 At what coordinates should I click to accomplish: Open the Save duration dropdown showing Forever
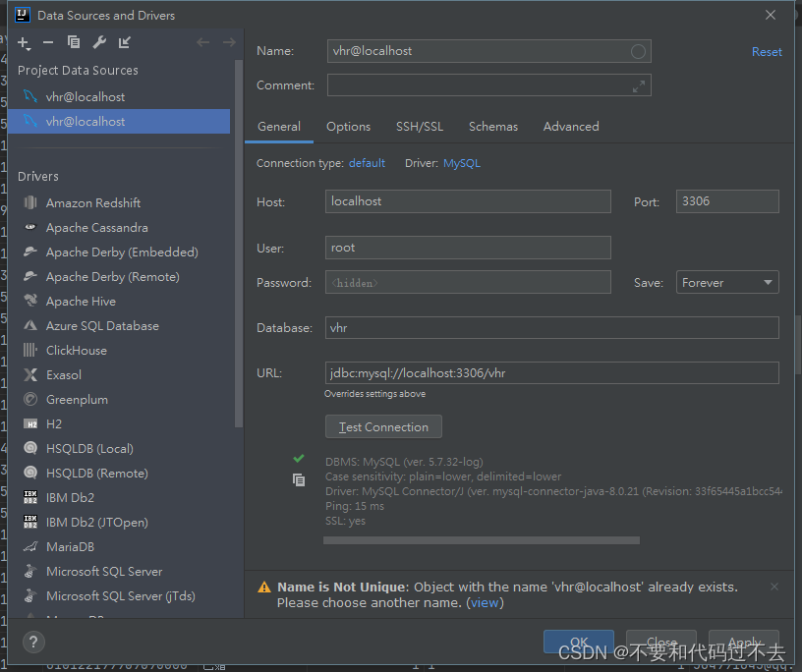727,282
